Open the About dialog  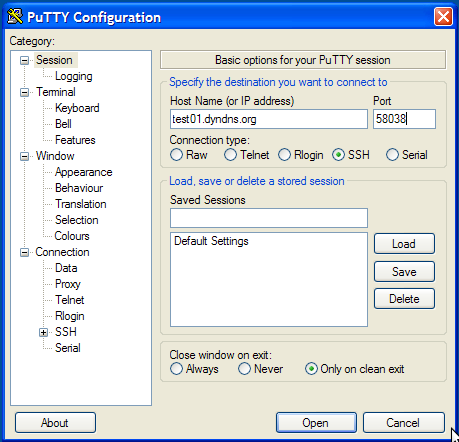point(55,423)
